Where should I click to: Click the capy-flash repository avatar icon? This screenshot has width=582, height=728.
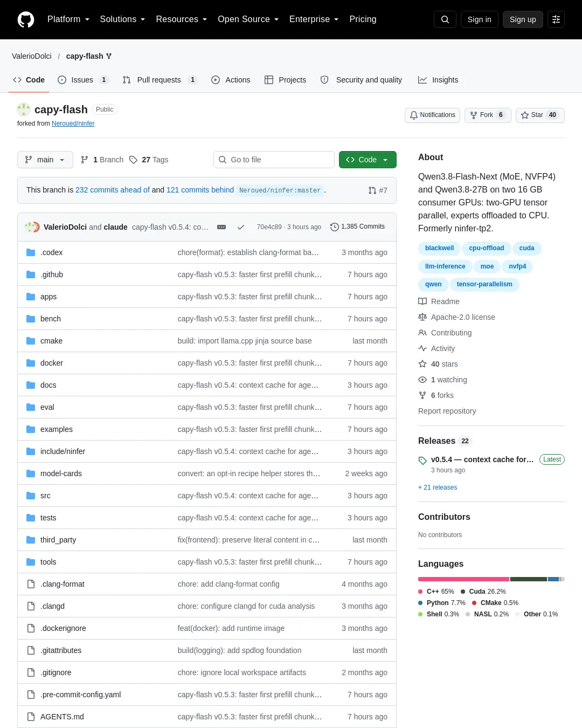(24, 109)
